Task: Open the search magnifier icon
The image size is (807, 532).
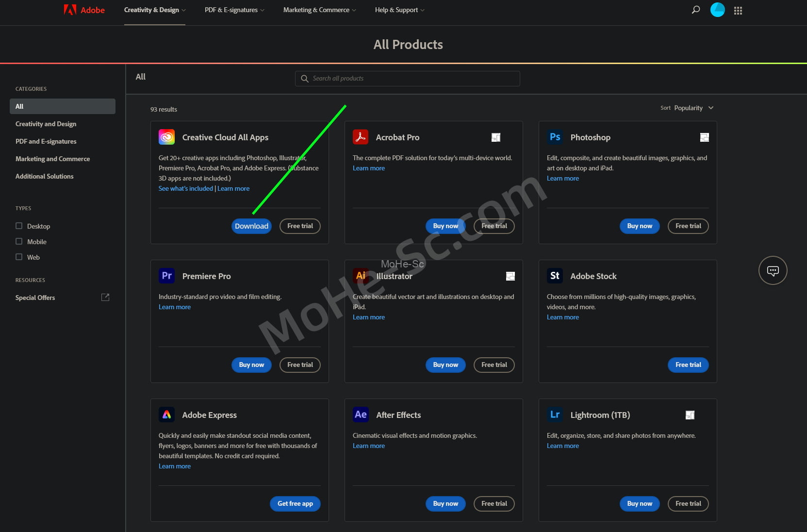Action: click(696, 9)
